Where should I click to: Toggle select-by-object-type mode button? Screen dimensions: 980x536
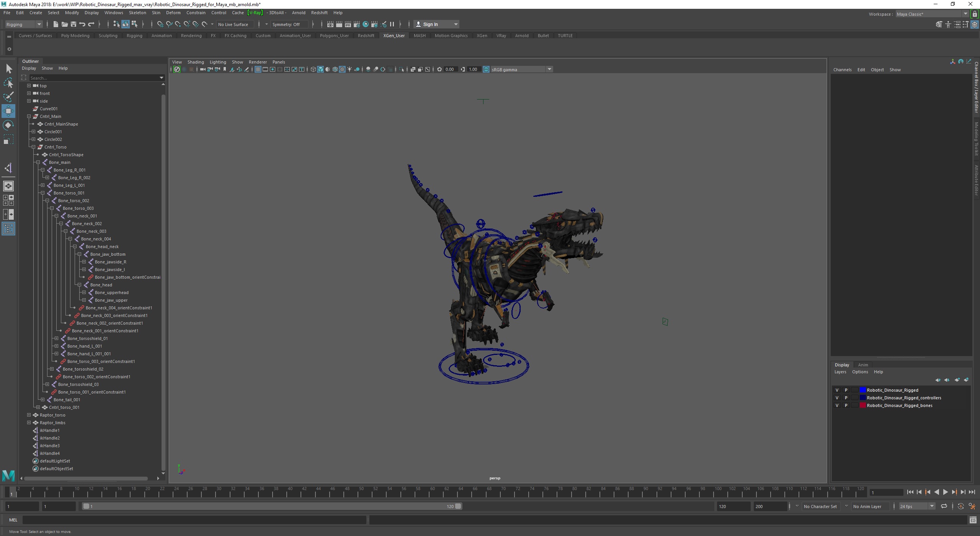(126, 24)
